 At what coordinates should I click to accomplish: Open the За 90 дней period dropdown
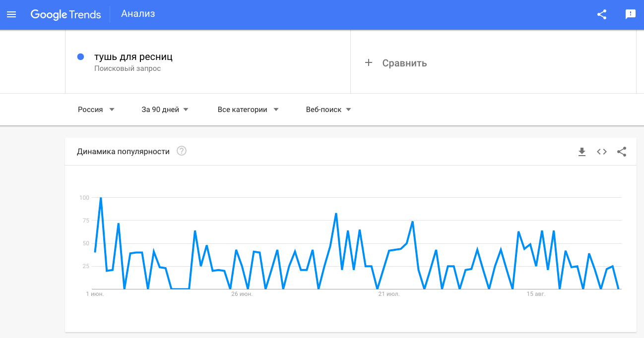(x=165, y=110)
